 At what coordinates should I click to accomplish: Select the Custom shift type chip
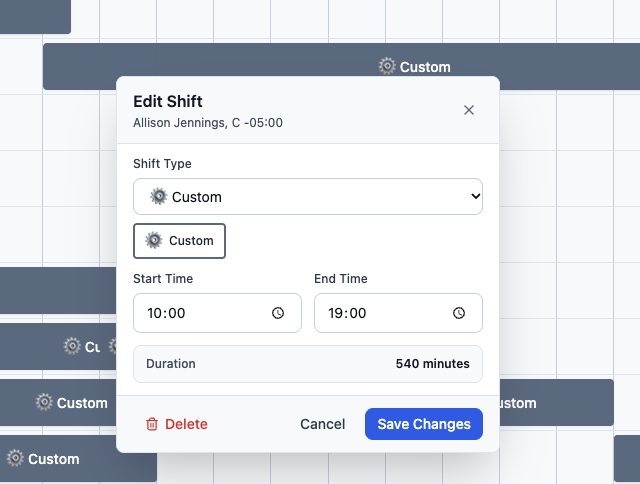coord(179,241)
